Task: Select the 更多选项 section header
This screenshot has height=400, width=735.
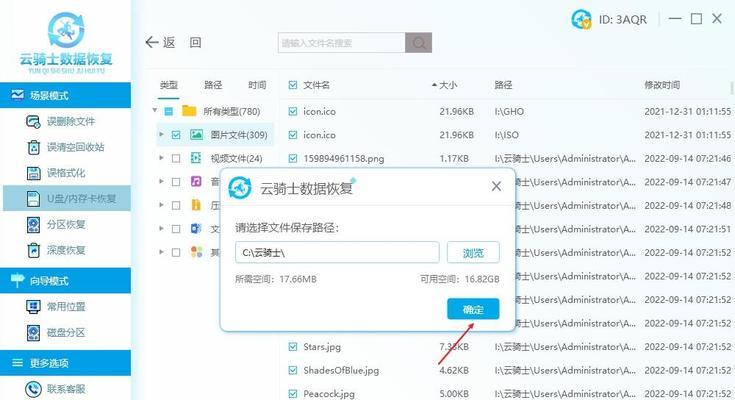Action: [66, 362]
